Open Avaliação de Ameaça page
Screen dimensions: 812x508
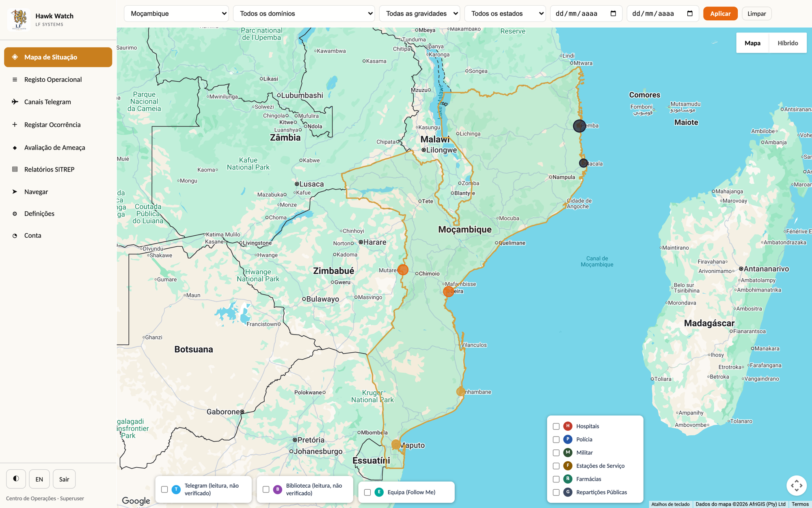click(58, 148)
